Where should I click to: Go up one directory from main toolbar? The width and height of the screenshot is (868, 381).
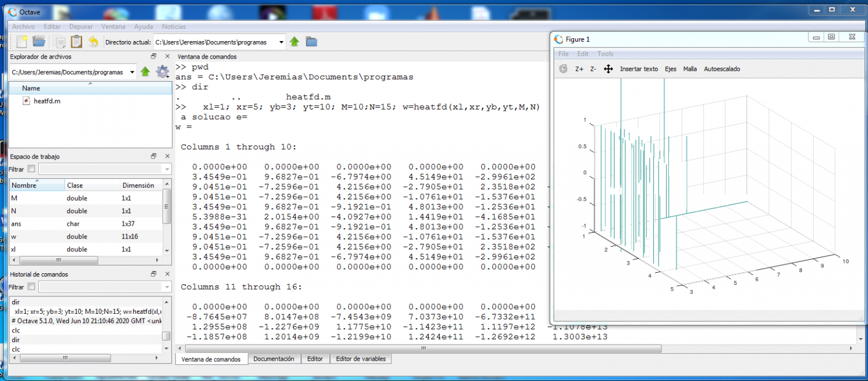[295, 42]
